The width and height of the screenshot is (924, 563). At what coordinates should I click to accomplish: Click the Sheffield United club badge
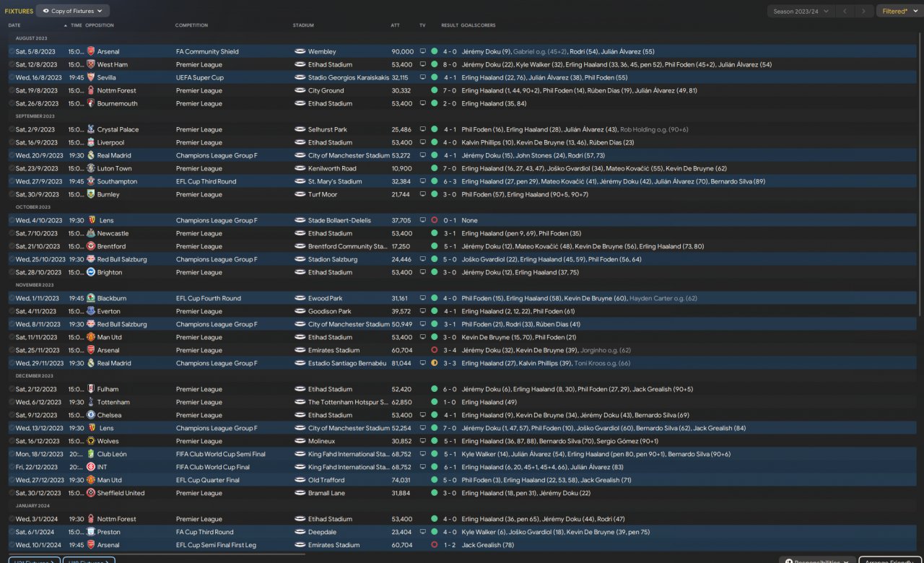pyautogui.click(x=90, y=493)
